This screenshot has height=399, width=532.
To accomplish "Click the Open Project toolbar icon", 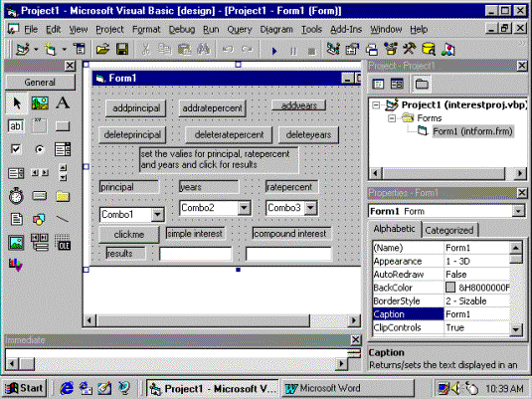I will pos(102,50).
